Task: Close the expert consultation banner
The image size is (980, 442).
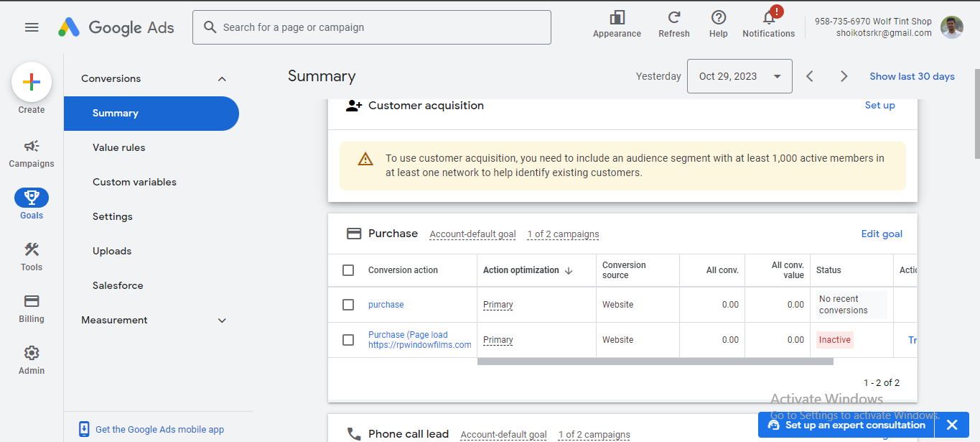Action: [x=952, y=425]
